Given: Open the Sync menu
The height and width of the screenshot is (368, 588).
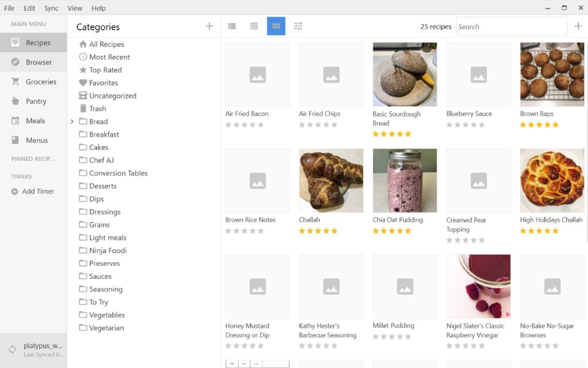Looking at the screenshot, I should click(51, 8).
